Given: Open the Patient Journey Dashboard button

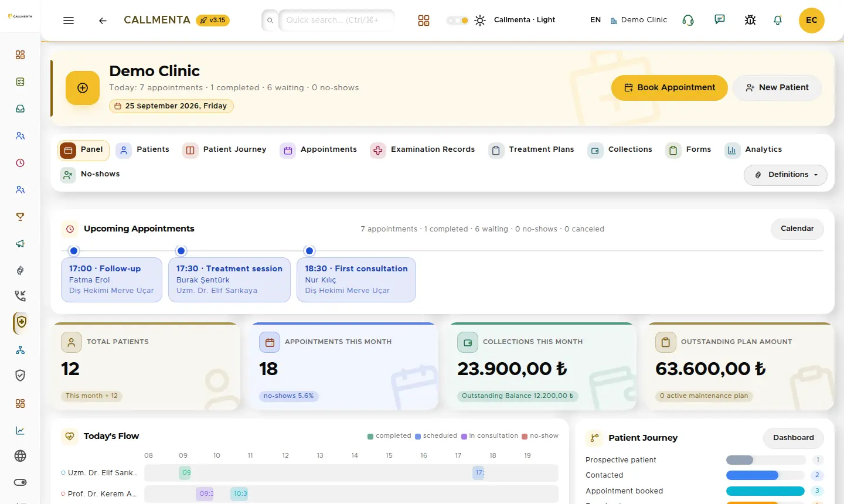Looking at the screenshot, I should [x=794, y=438].
